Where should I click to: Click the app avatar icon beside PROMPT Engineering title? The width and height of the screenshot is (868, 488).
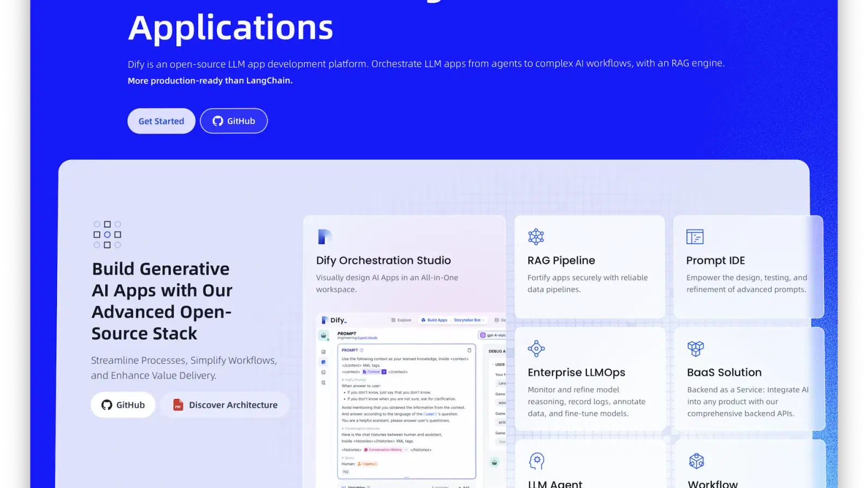click(324, 336)
